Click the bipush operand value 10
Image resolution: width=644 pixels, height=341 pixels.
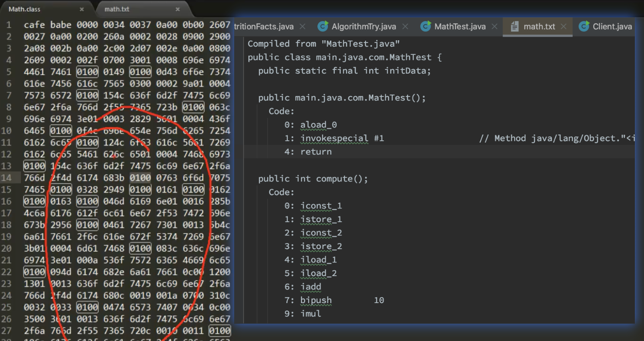(x=379, y=300)
